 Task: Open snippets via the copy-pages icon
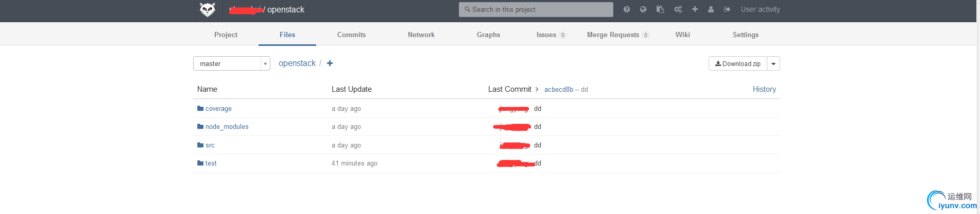(660, 9)
